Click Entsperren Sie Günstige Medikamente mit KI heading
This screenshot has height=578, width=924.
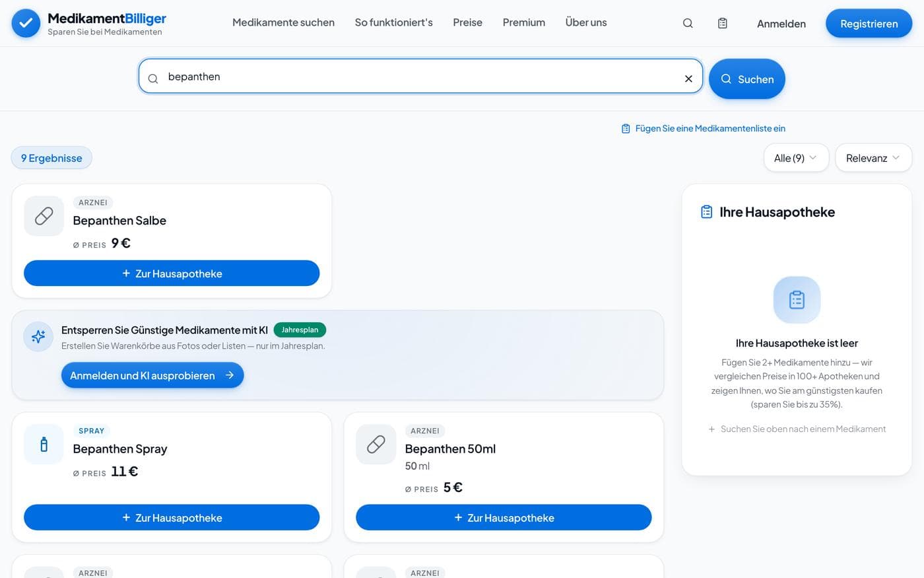[x=164, y=330]
